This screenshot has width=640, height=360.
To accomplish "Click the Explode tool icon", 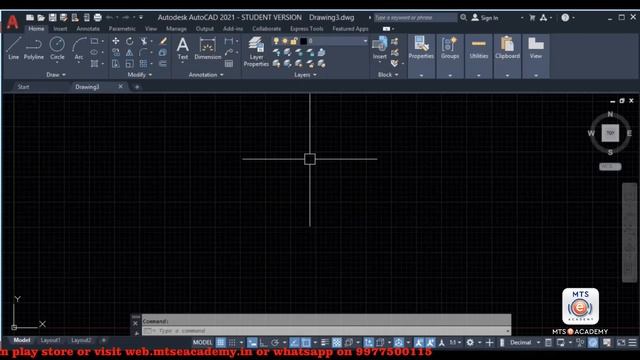I will click(163, 52).
